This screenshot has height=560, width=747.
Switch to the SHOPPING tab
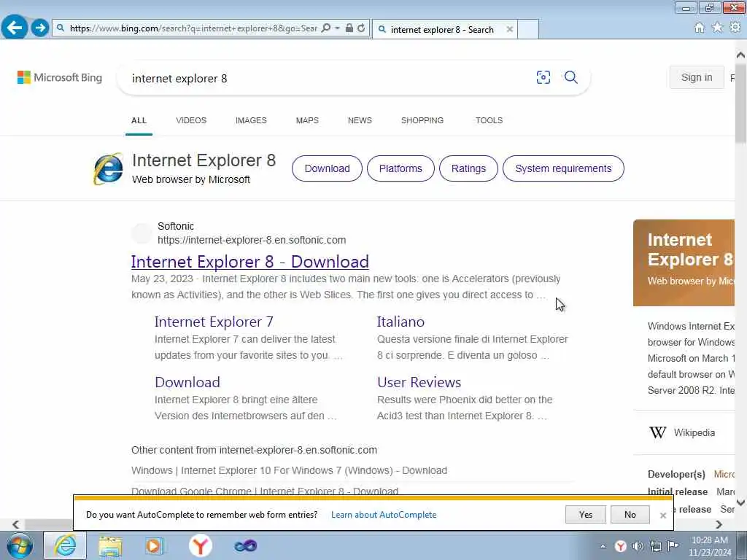[x=422, y=120]
